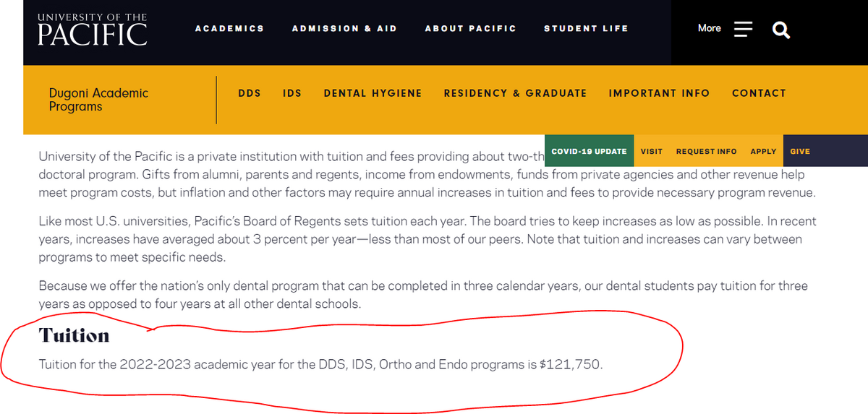Open the Admission & Aid menu
868x414 pixels.
[344, 29]
